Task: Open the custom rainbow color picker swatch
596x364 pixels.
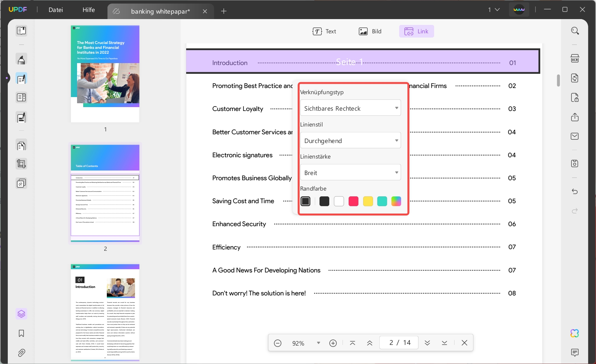Action: point(396,201)
